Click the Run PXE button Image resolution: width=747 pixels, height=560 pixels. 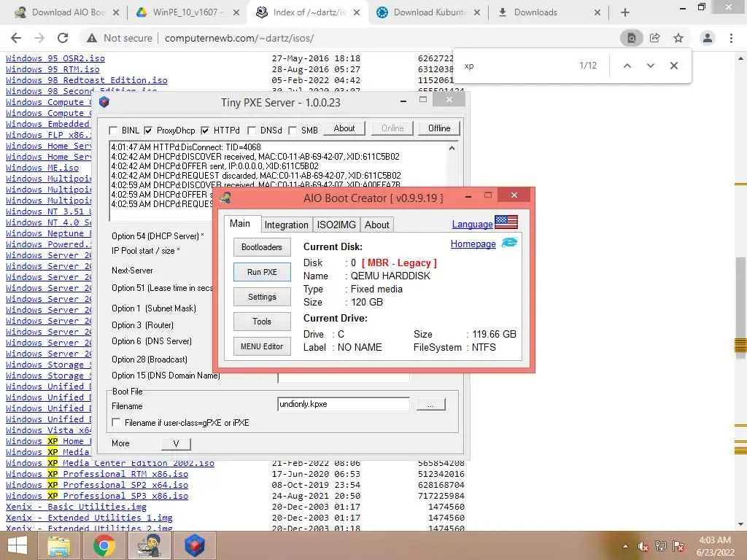tap(262, 272)
